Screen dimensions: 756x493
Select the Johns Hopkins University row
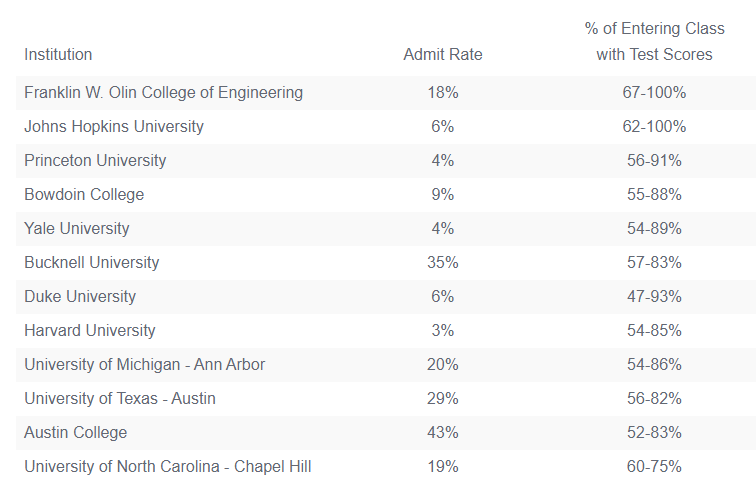pos(114,127)
